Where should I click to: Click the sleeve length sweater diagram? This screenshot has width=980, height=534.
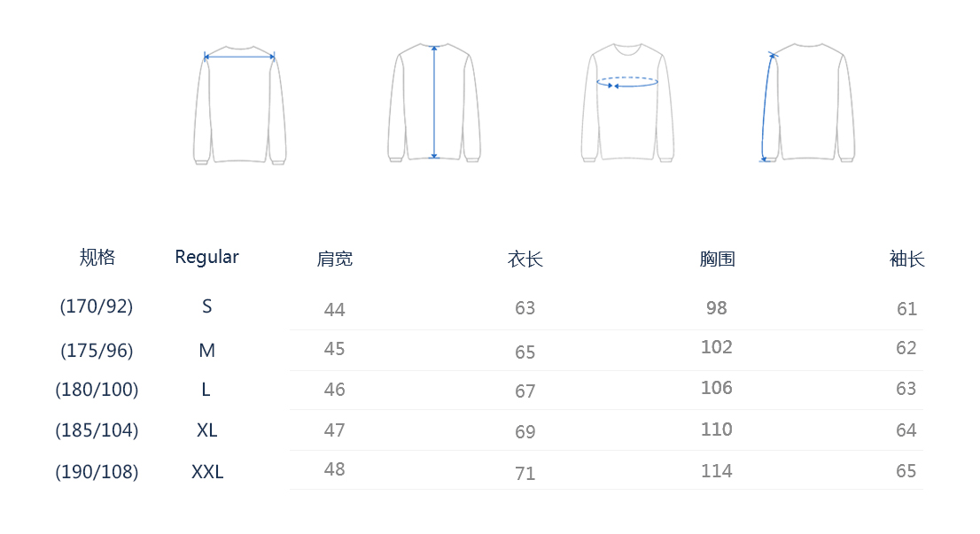click(806, 104)
